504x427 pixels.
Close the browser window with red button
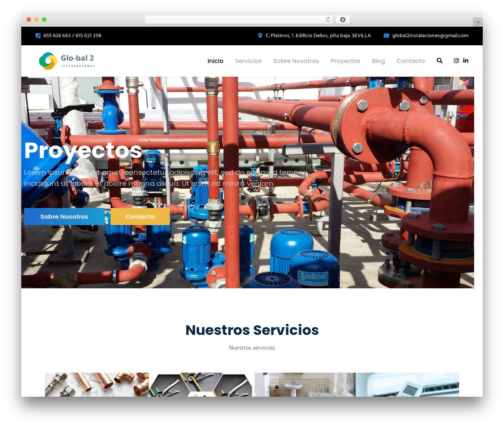pyautogui.click(x=29, y=20)
